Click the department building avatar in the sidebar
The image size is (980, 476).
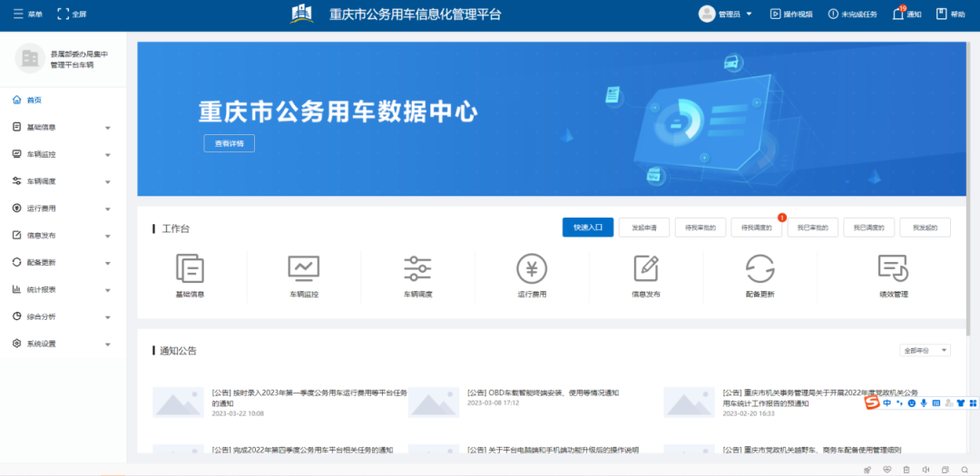(29, 59)
